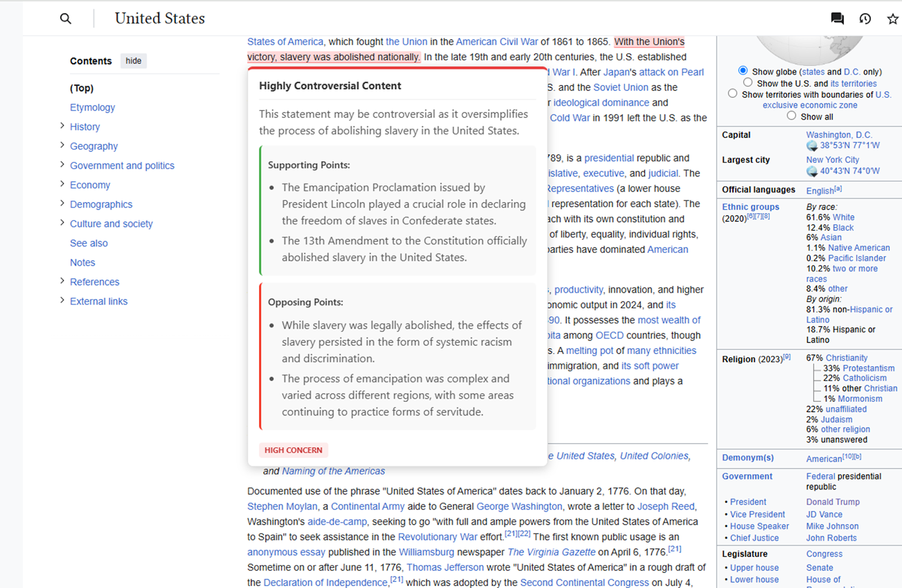The height and width of the screenshot is (588, 902).
Task: Select Show territories with exclusive economic zone
Action: [732, 94]
